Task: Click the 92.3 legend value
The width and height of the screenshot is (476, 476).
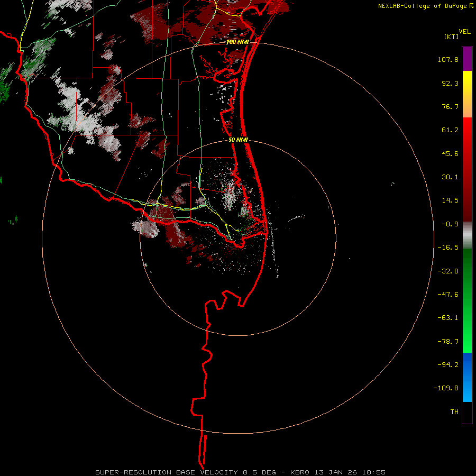Action: click(x=450, y=83)
